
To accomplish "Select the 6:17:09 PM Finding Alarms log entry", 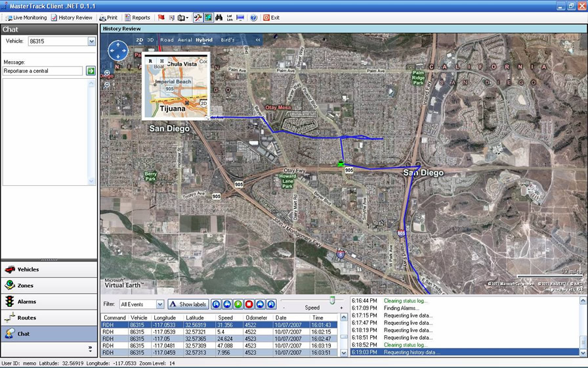I will (x=465, y=308).
